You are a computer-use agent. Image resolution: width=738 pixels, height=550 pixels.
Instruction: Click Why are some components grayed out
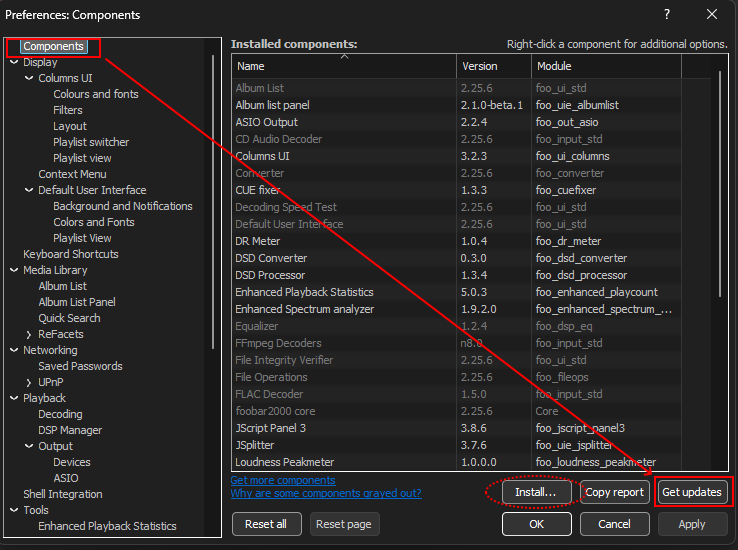[x=326, y=493]
